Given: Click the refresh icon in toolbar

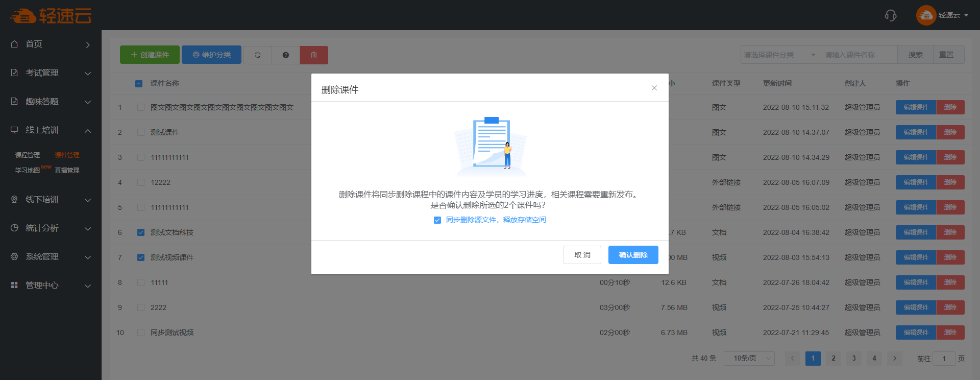Looking at the screenshot, I should pos(258,55).
